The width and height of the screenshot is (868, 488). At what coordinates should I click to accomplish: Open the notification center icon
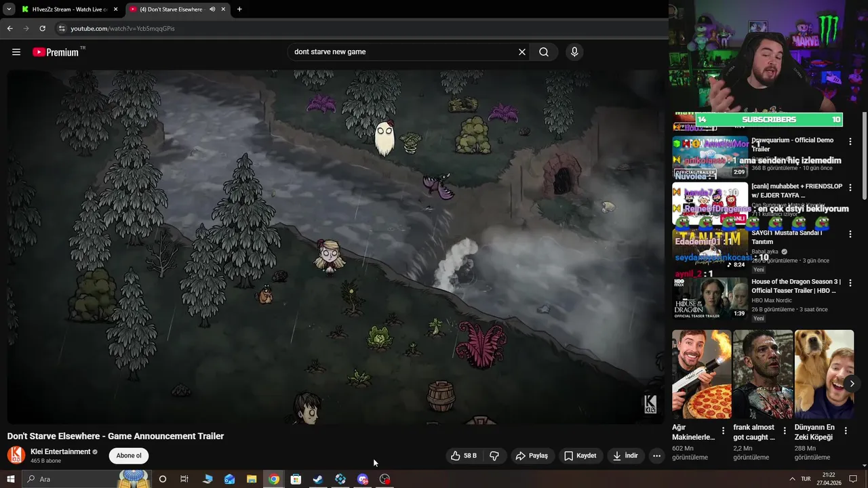853,479
